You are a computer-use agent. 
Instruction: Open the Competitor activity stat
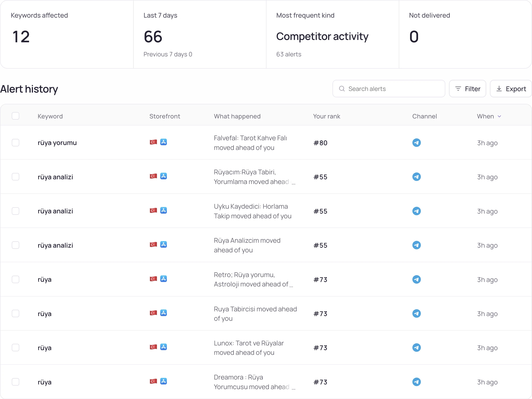point(322,37)
